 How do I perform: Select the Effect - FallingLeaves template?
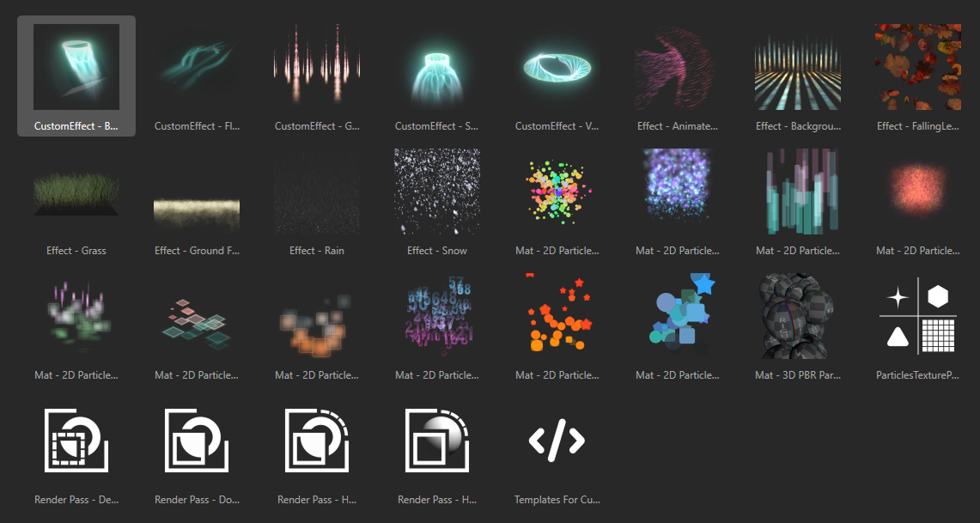tap(917, 67)
